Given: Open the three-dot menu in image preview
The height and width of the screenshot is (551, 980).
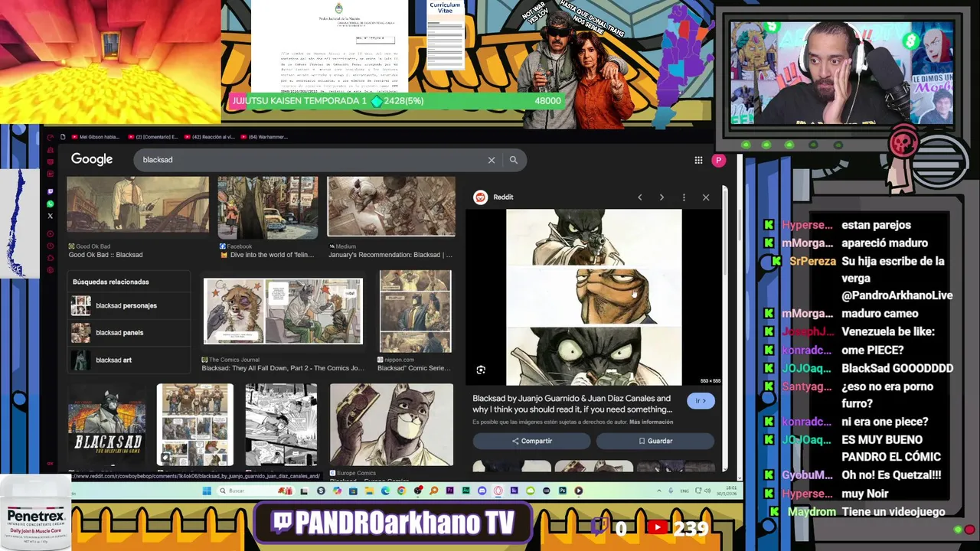Looking at the screenshot, I should (684, 197).
